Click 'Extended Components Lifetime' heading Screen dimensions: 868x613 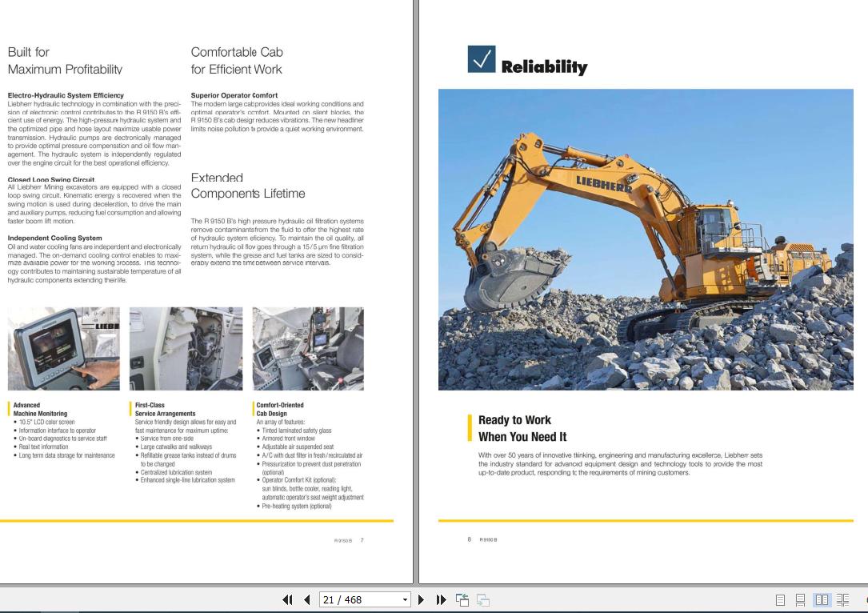coord(248,186)
